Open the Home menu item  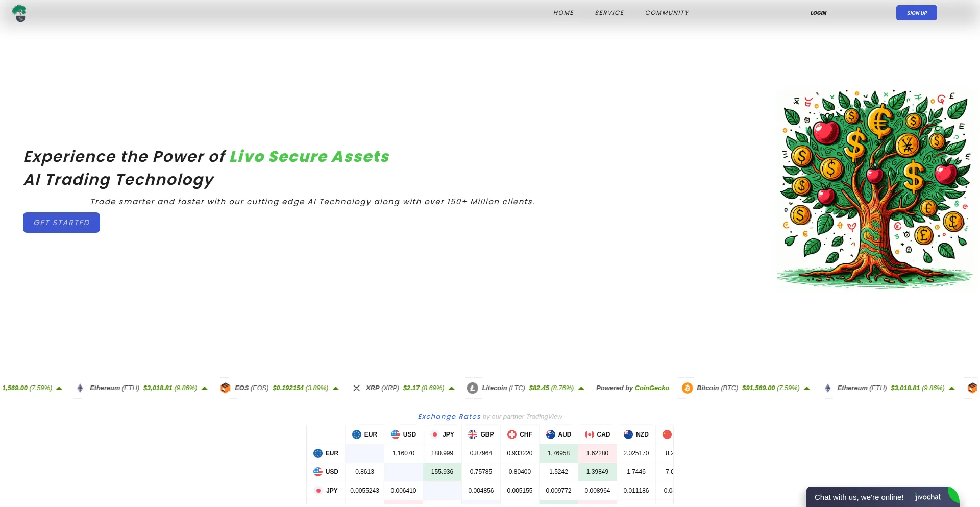pyautogui.click(x=563, y=13)
